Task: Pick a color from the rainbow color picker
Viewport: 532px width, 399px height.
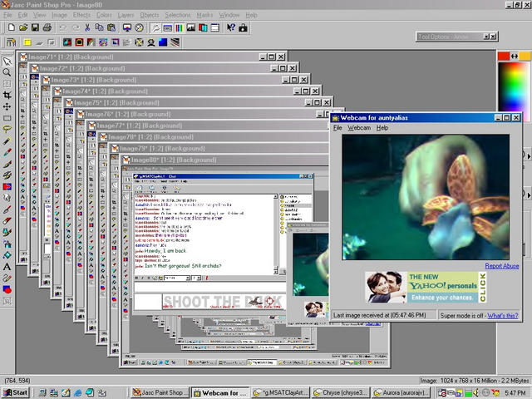Action: (514, 87)
